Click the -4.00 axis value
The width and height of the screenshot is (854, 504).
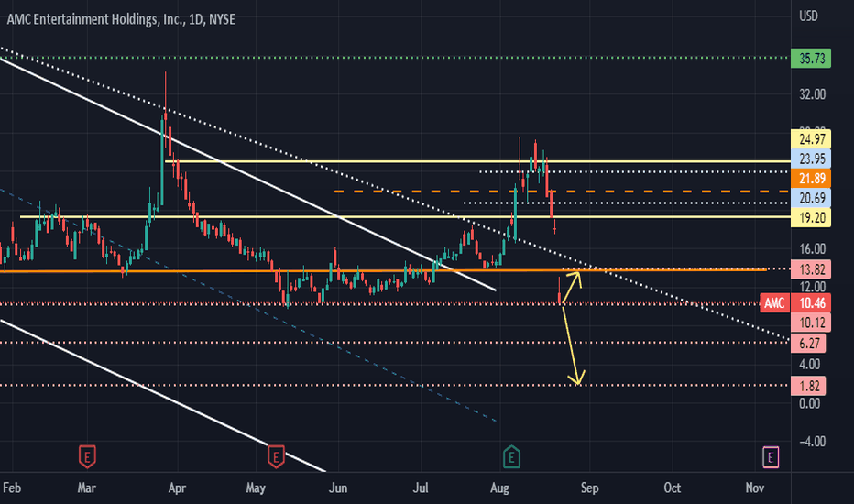pos(812,442)
